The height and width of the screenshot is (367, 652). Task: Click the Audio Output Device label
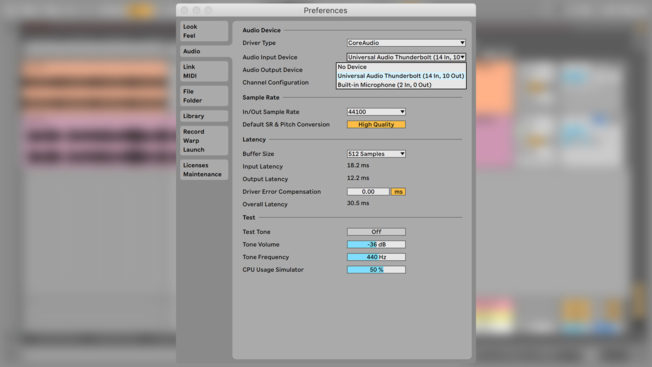(272, 70)
